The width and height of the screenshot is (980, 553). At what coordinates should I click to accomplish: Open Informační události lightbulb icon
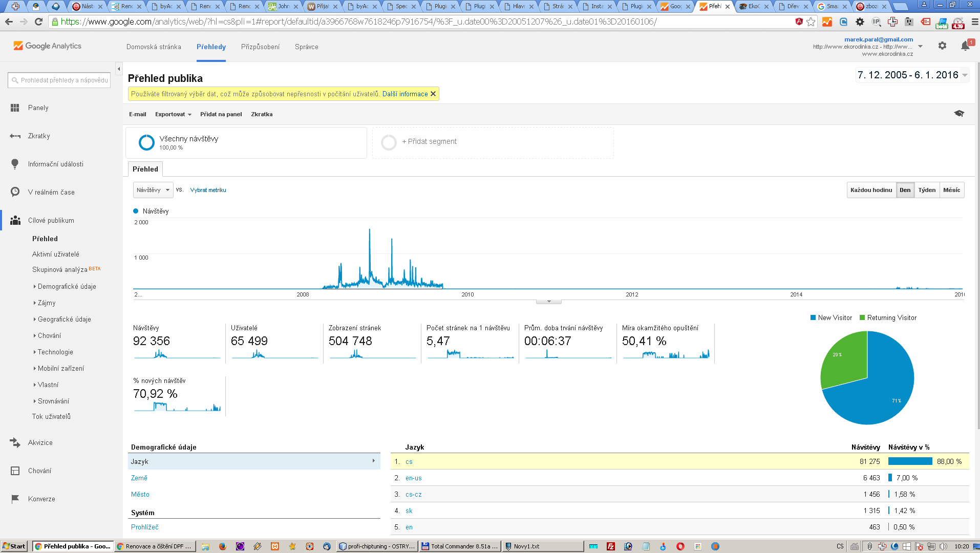coord(15,164)
